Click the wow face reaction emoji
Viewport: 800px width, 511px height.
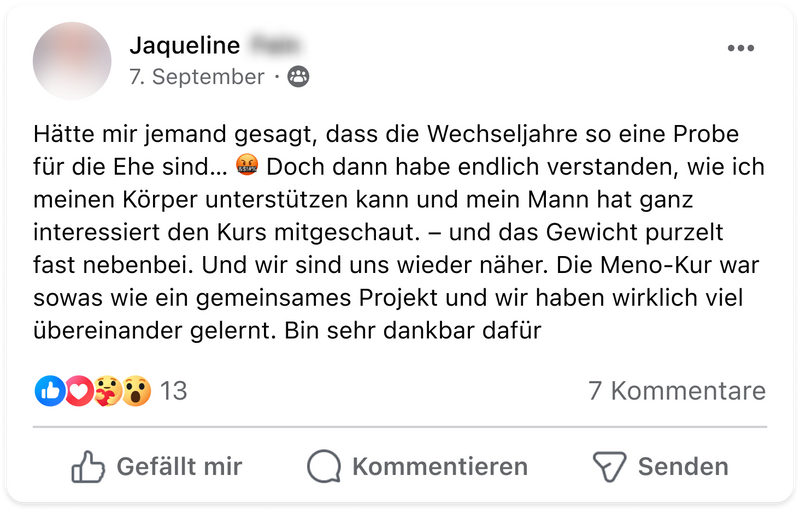click(136, 391)
